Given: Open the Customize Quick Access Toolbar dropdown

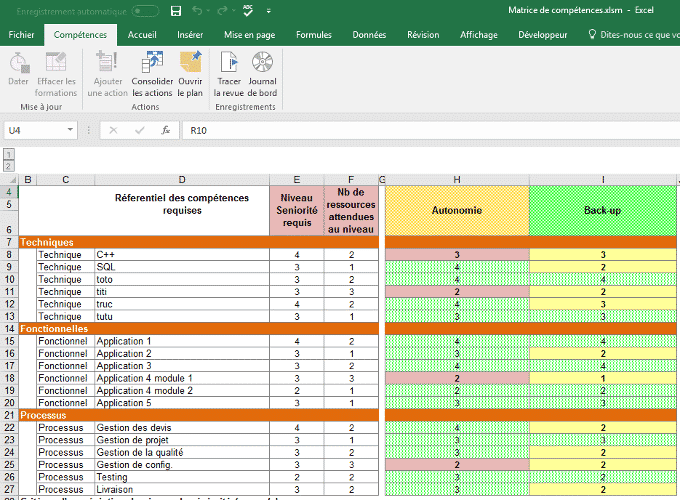Looking at the screenshot, I should (268, 11).
